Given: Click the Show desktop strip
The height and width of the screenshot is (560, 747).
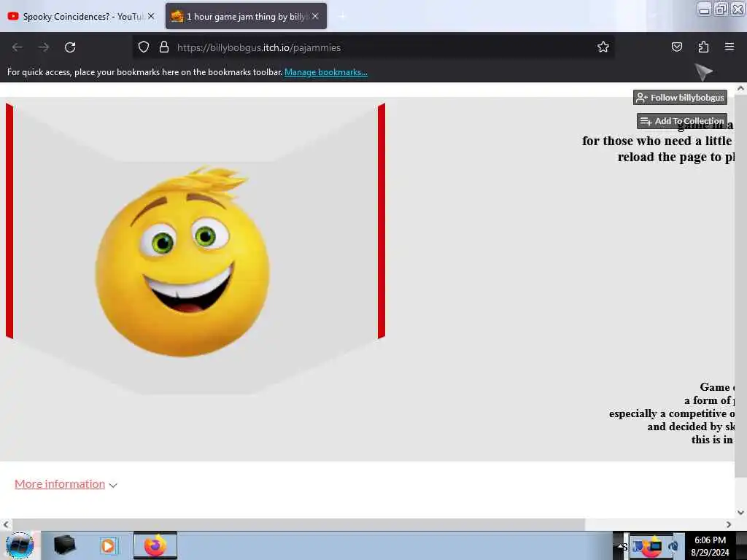Looking at the screenshot, I should click(x=741, y=545).
